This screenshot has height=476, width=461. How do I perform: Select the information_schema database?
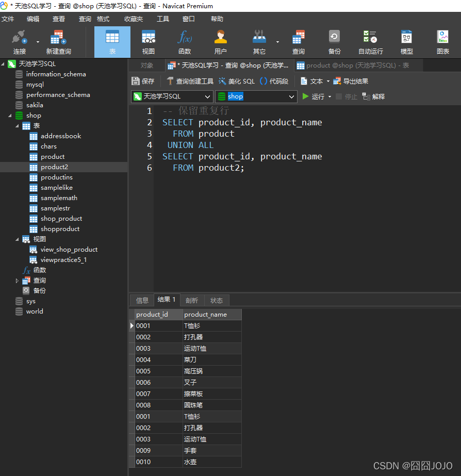click(x=56, y=74)
